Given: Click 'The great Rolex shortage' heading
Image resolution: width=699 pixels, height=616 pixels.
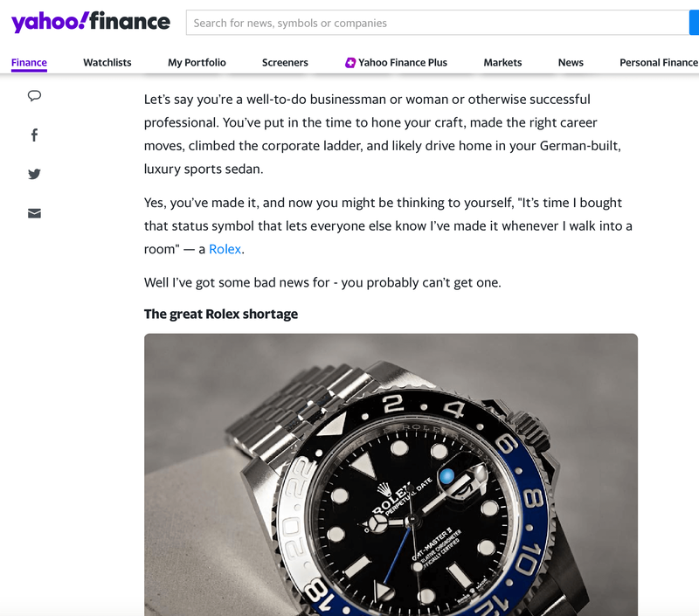Looking at the screenshot, I should [x=221, y=314].
